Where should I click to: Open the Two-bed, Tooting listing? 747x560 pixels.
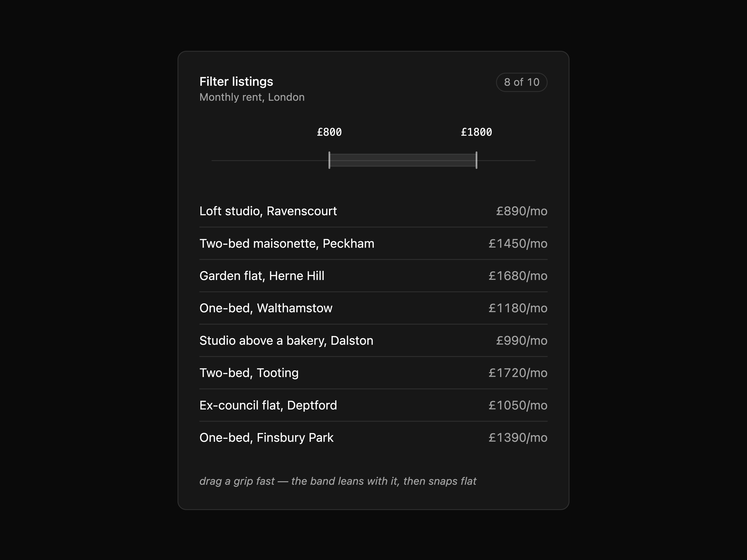pyautogui.click(x=373, y=373)
